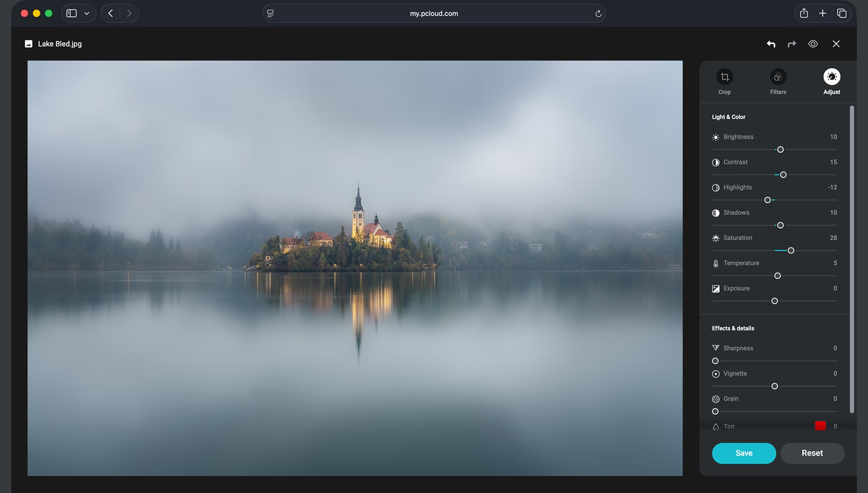The image size is (868, 493).
Task: Open the Tint color swatch
Action: (820, 426)
